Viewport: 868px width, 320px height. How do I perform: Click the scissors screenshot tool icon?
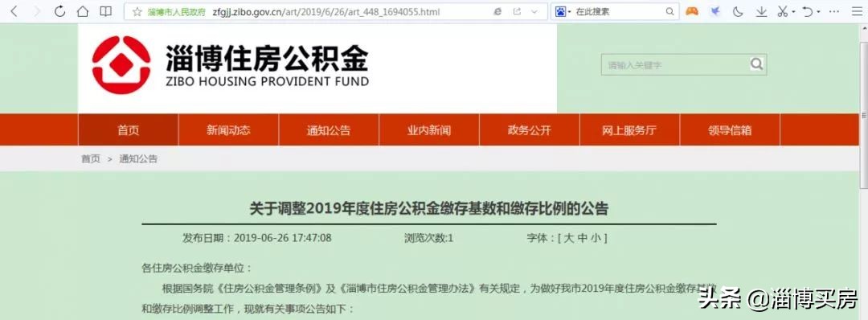[783, 11]
